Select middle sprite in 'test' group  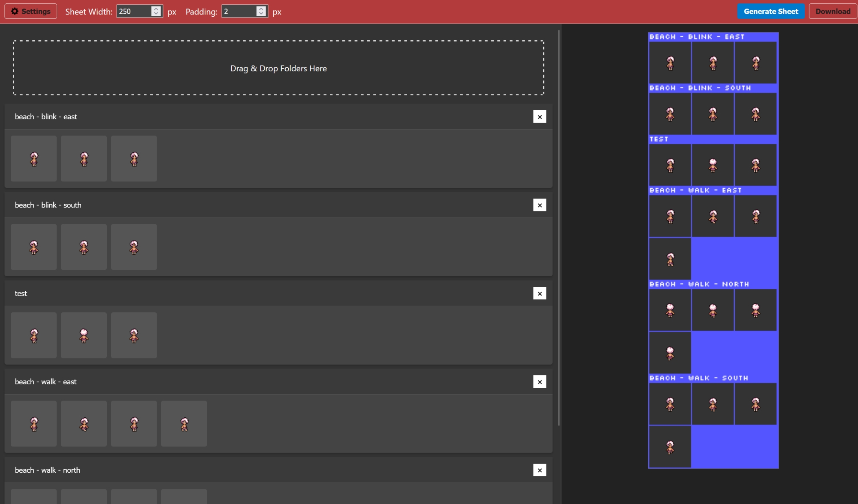coord(84,335)
